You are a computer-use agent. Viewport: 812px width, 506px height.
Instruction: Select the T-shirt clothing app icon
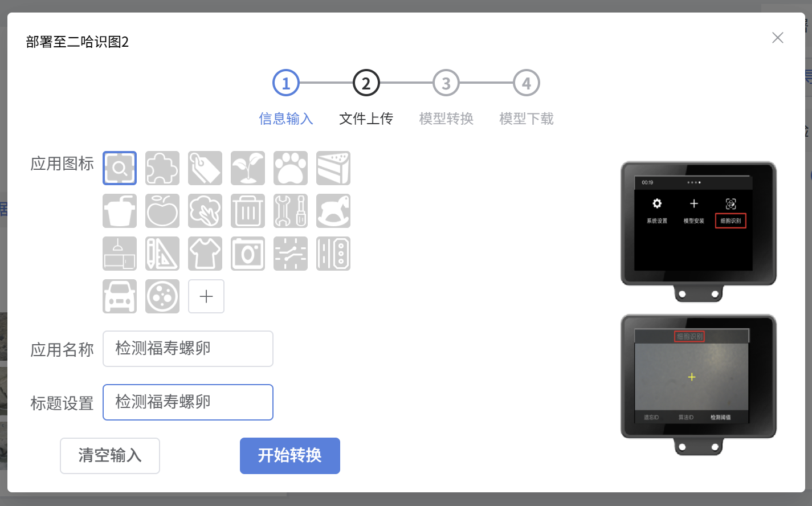205,254
